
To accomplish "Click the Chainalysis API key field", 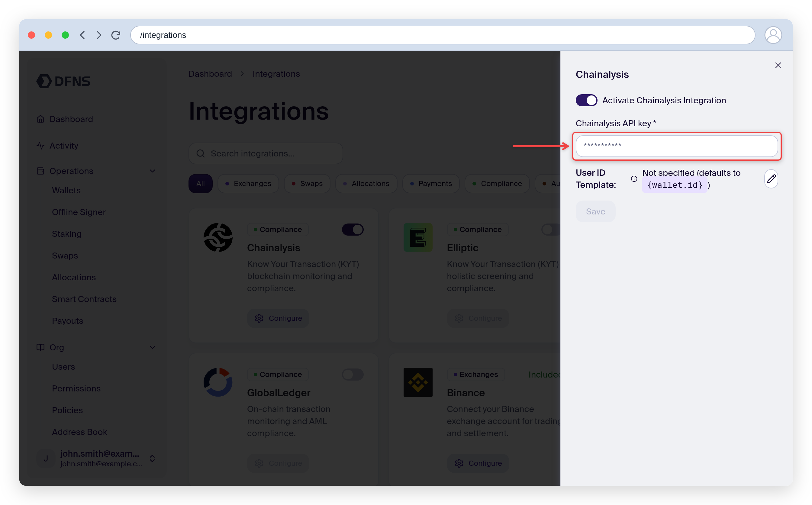I will click(677, 146).
